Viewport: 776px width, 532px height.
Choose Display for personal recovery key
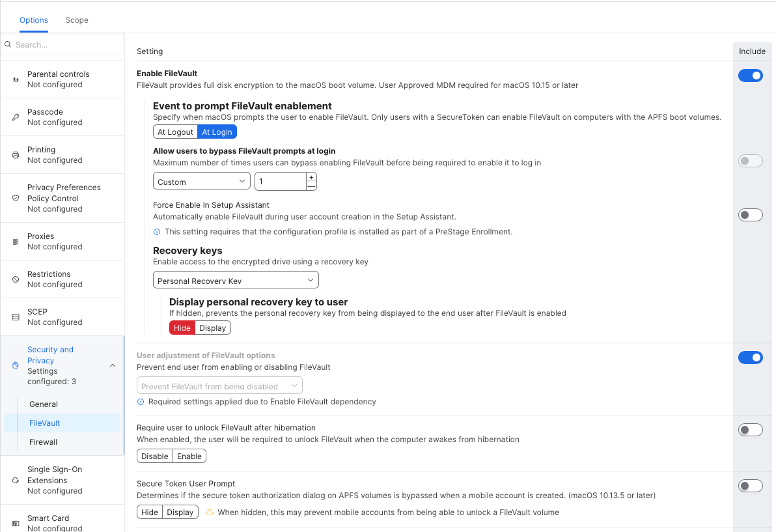tap(213, 328)
